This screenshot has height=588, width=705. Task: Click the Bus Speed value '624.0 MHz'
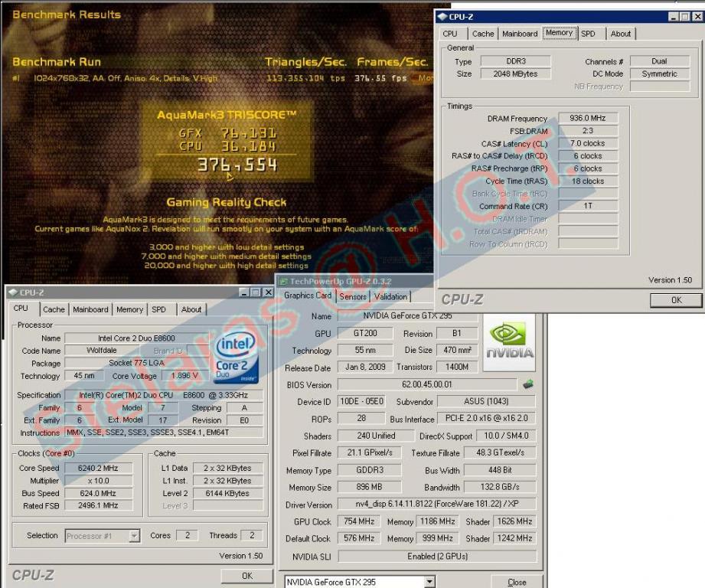tap(99, 493)
